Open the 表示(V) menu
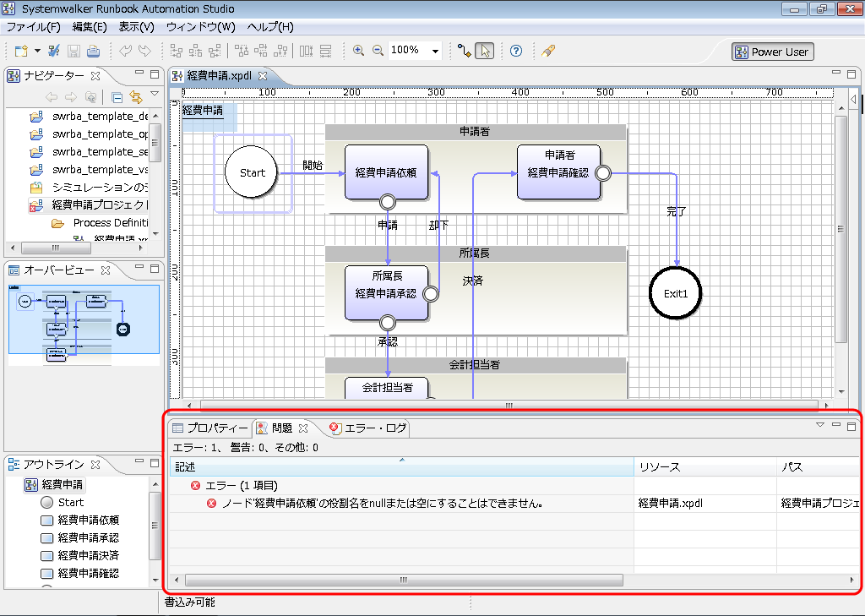The width and height of the screenshot is (865, 616). (136, 27)
